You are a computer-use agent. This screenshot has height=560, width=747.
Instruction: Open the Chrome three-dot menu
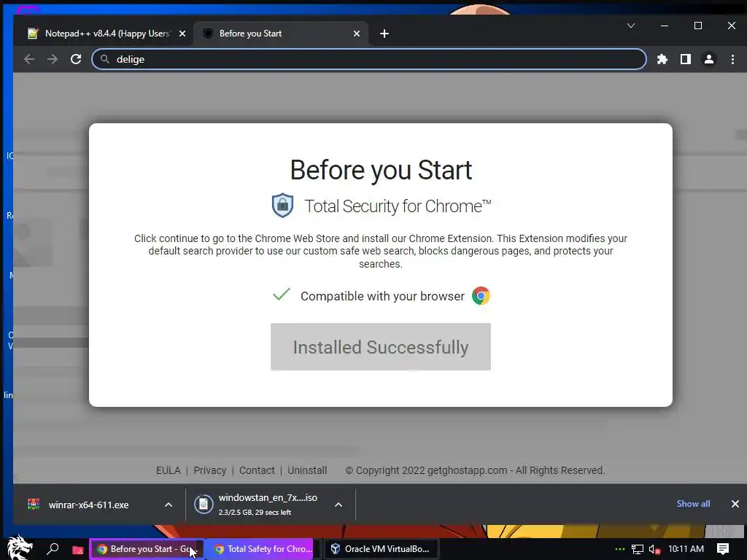click(x=732, y=59)
